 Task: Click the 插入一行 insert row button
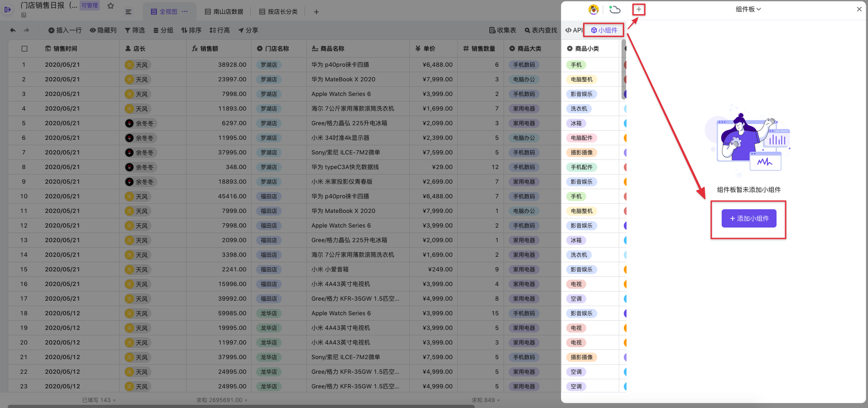pyautogui.click(x=65, y=30)
